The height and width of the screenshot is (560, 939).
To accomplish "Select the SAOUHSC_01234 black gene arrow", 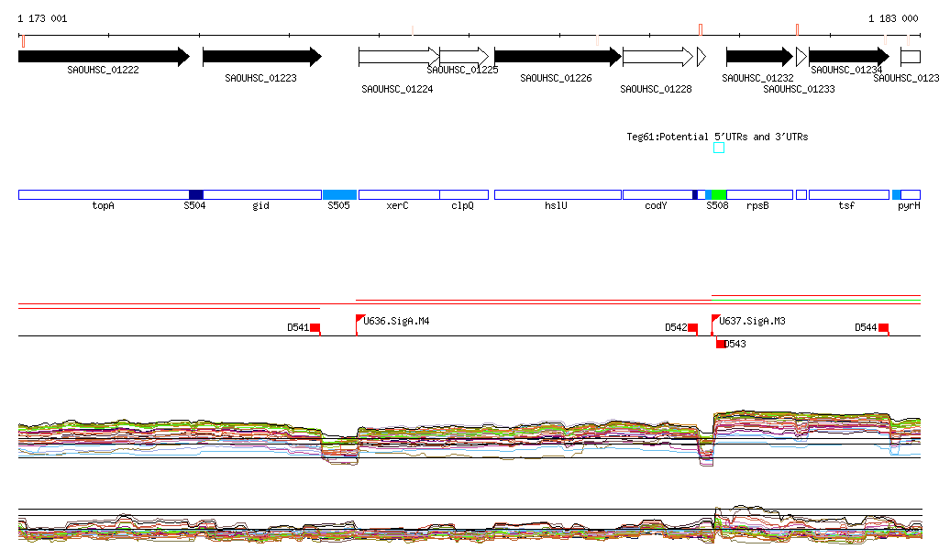I will point(849,57).
